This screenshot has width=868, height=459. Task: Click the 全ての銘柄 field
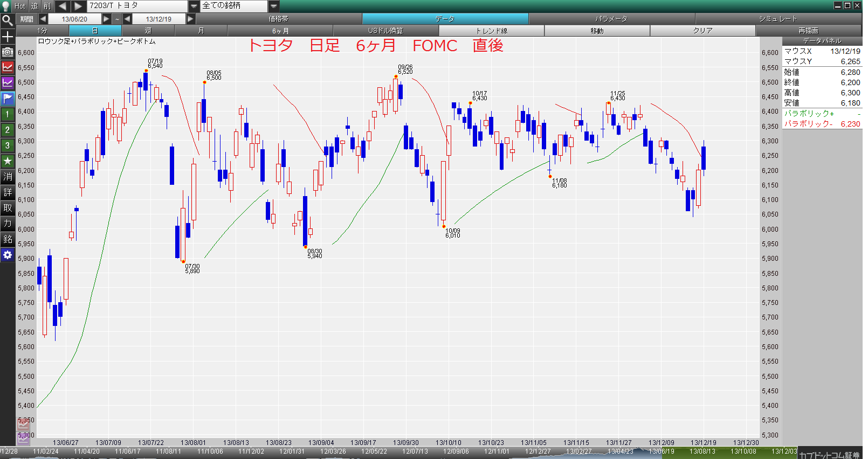click(234, 6)
